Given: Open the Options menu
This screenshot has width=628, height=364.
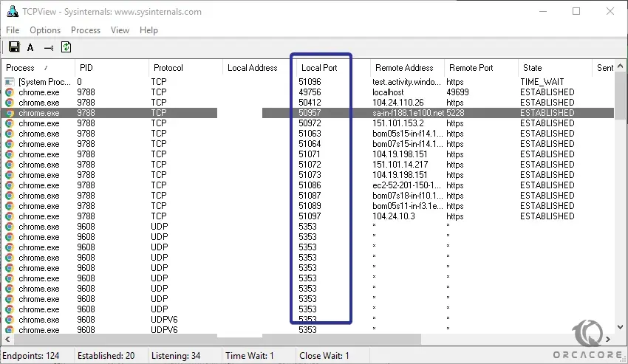Looking at the screenshot, I should coord(45,30).
